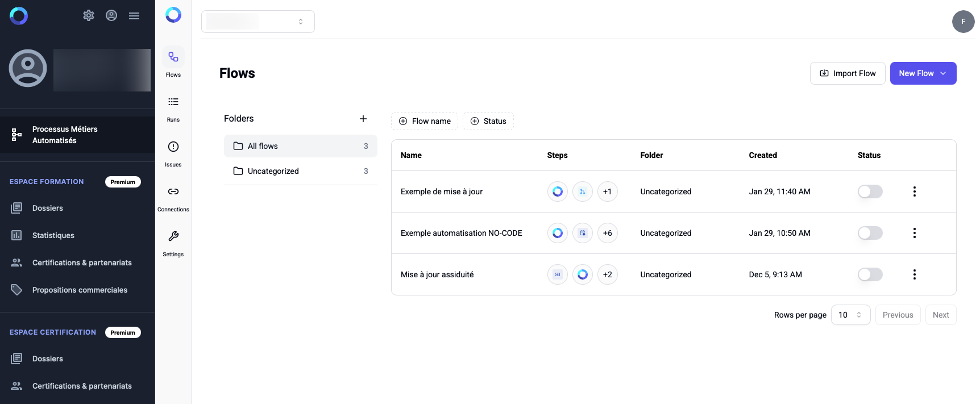Open Propositions commerciales menu item
Screen dimensions: 980x404
[80, 290]
